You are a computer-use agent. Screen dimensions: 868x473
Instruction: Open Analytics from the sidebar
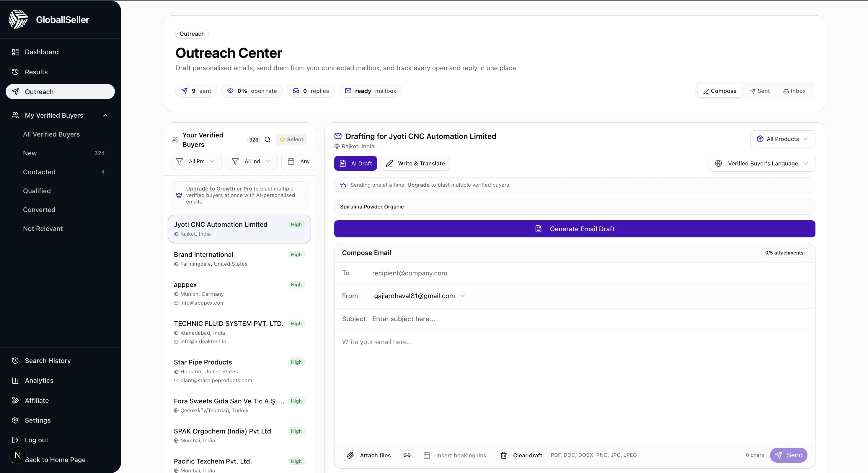(39, 380)
